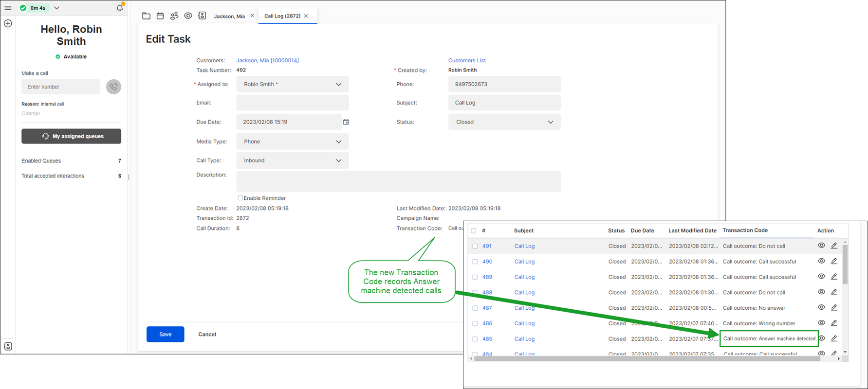
Task: Tick the Enable Reminder checkbox
Action: point(240,198)
